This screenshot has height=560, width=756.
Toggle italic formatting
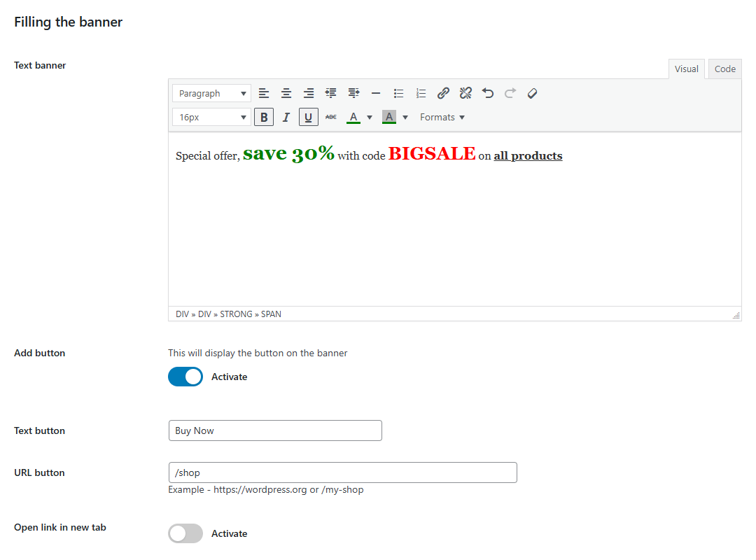286,117
